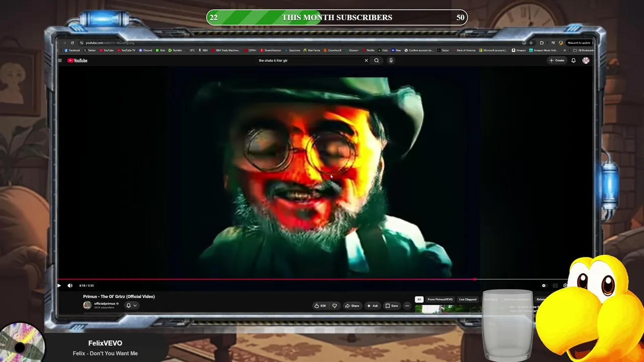Open more actions three-dot menu
Image resolution: width=644 pixels, height=362 pixels.
pos(407,306)
